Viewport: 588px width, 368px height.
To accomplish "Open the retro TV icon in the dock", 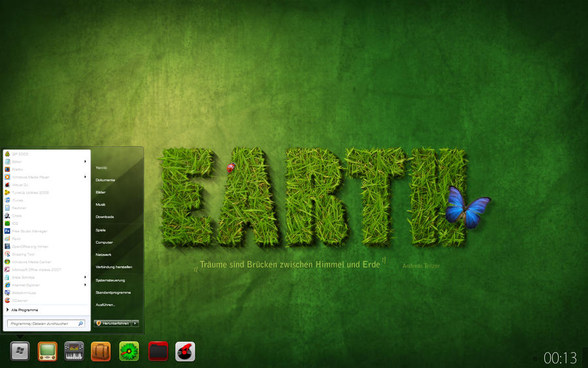I will point(47,352).
